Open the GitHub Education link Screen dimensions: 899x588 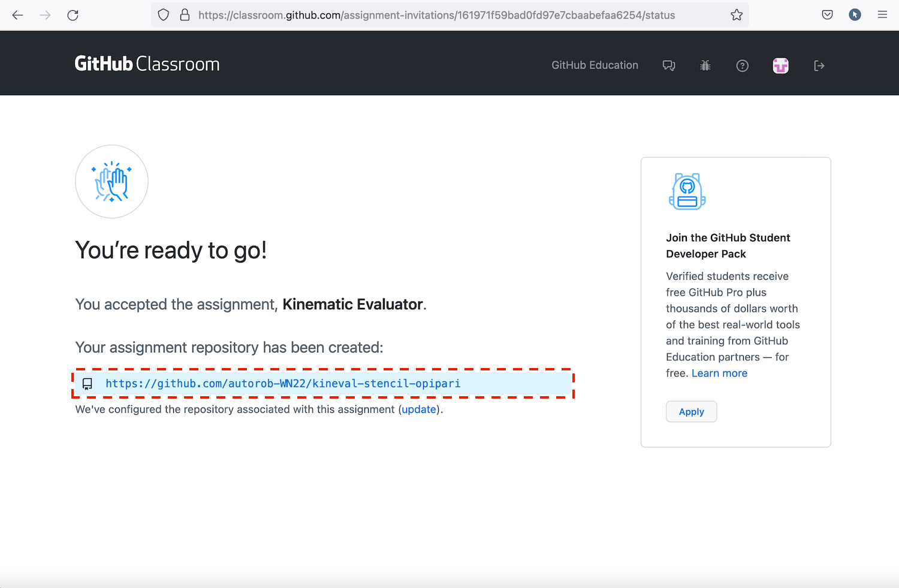coord(595,65)
